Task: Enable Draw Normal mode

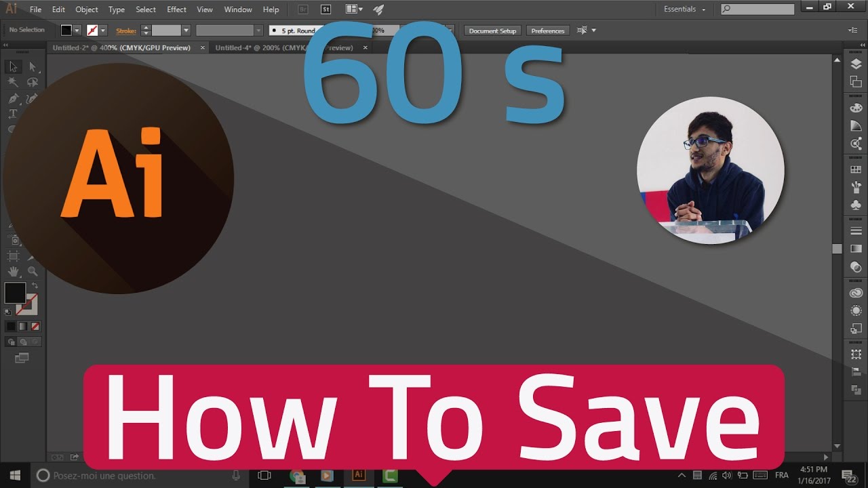Action: click(11, 342)
